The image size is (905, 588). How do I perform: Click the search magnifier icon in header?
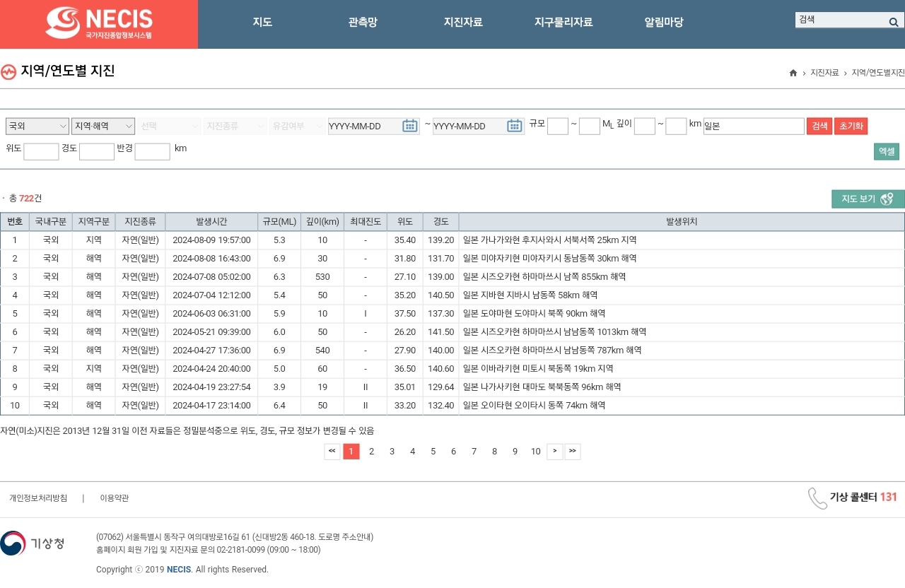[894, 22]
